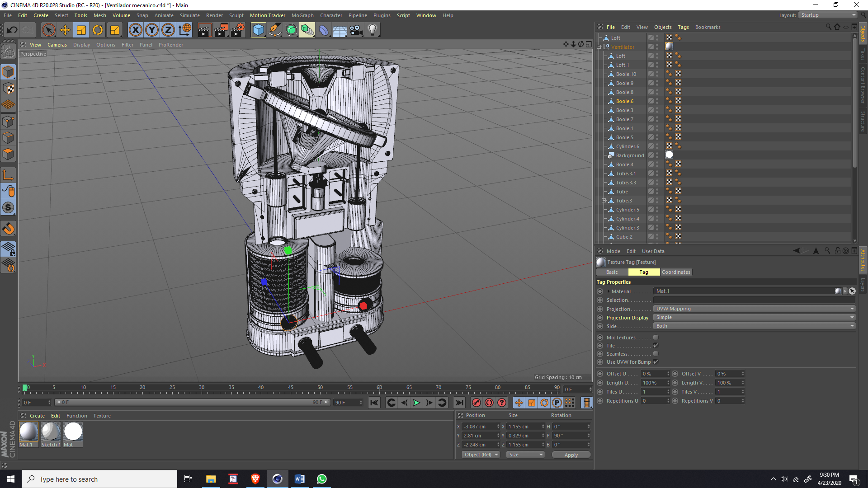Screen dimensions: 868x488
Task: Select the Mat.1 material thumbnail
Action: [28, 432]
